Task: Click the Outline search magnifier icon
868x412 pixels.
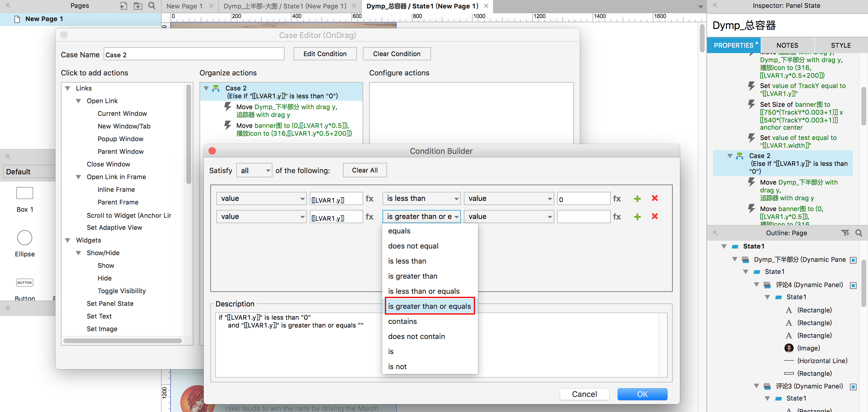Action: (x=859, y=233)
